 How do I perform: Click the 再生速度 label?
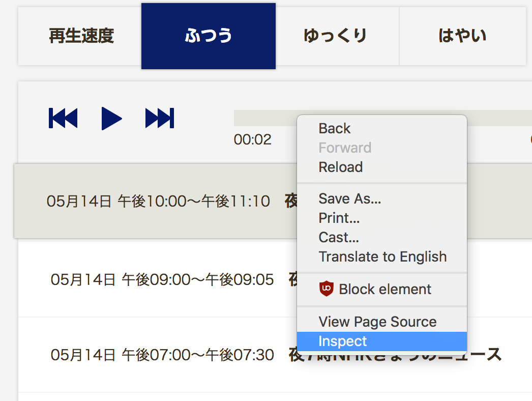(81, 36)
